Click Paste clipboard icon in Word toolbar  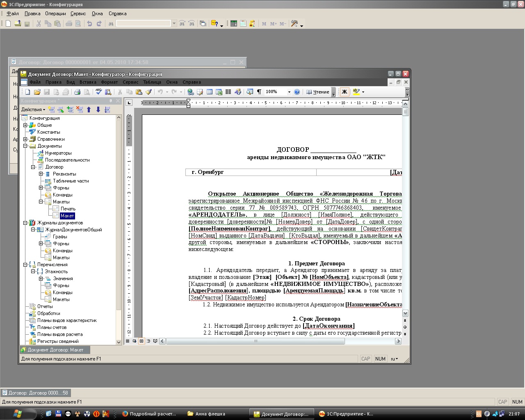point(139,92)
